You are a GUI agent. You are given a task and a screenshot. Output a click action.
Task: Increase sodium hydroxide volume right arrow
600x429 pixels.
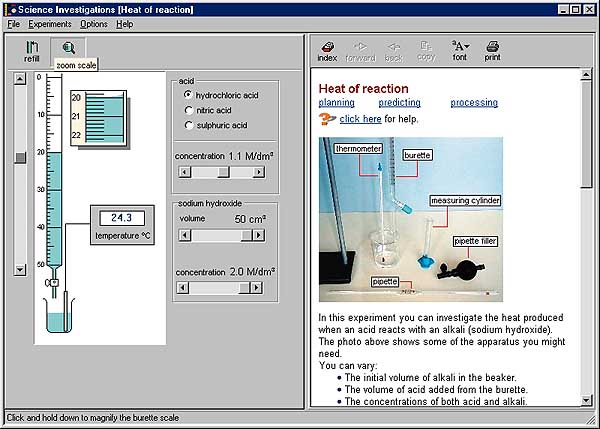259,235
